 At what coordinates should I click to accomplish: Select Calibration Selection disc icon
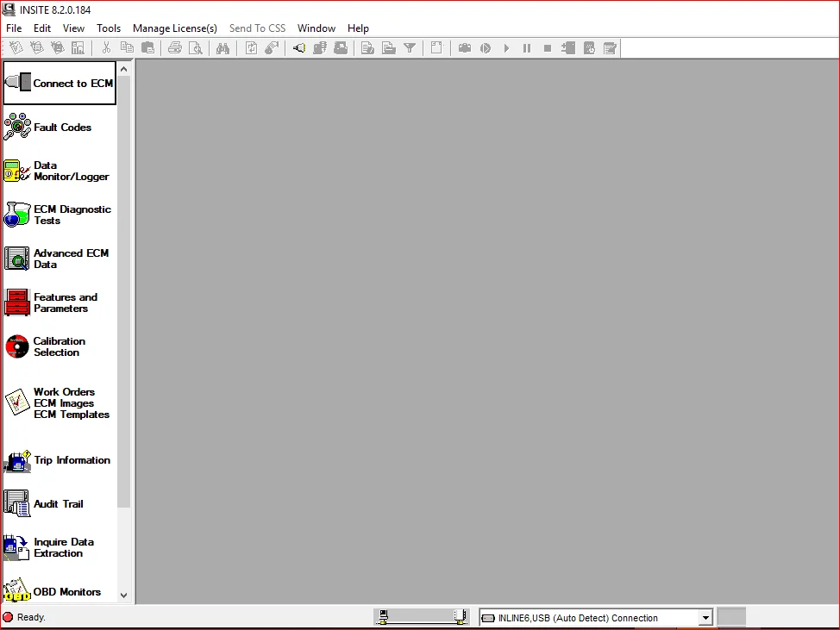tap(17, 346)
